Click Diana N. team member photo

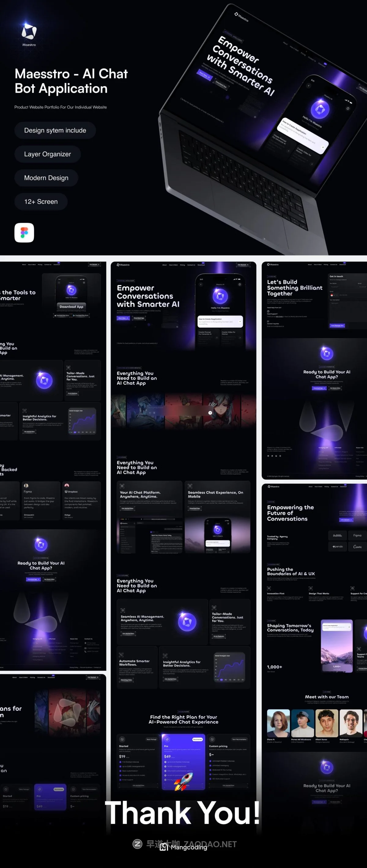coord(278,723)
